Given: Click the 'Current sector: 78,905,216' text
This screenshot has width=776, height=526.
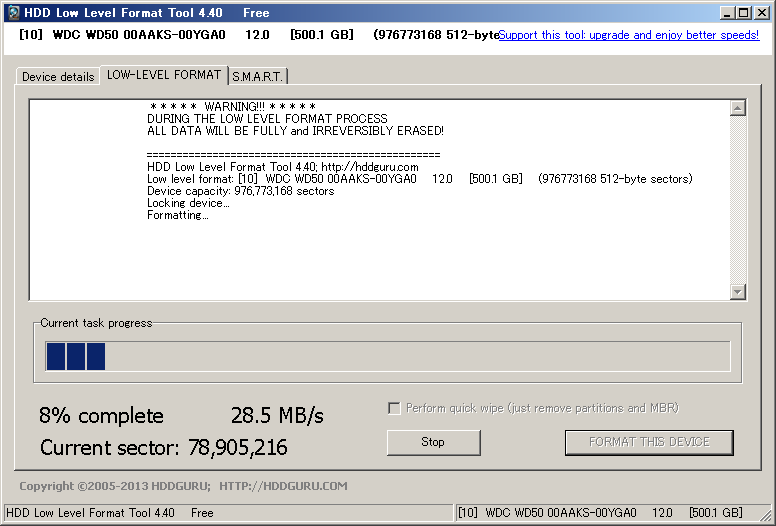Looking at the screenshot, I should coord(164,447).
